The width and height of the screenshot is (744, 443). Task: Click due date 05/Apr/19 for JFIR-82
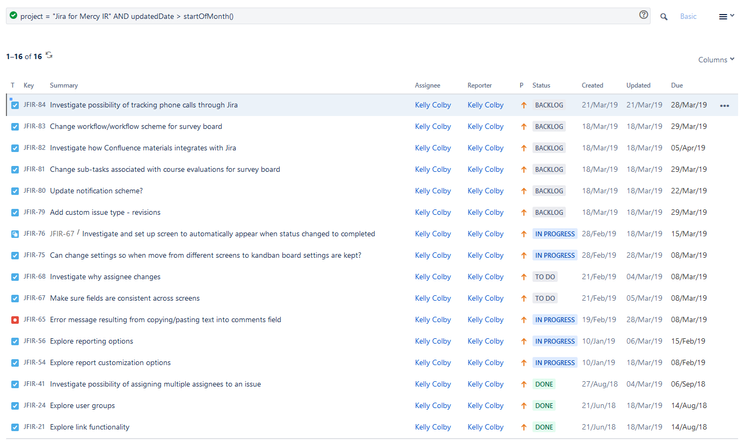point(688,148)
